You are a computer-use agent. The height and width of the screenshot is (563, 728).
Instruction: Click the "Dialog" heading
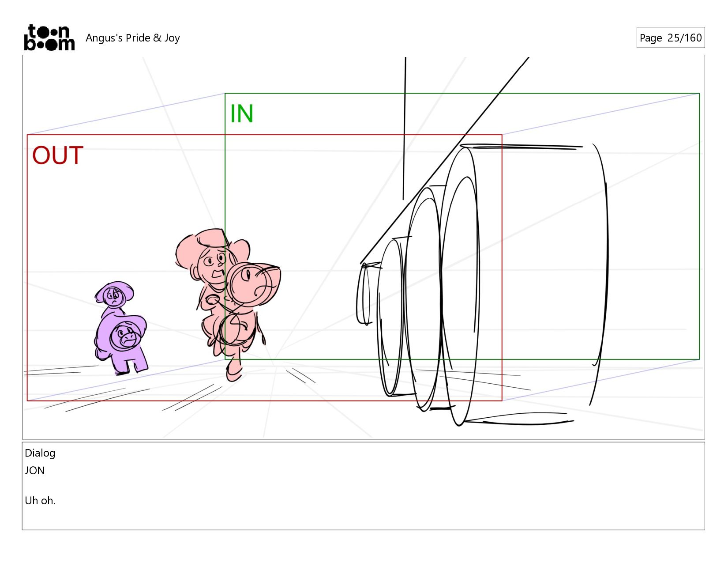[x=40, y=453]
